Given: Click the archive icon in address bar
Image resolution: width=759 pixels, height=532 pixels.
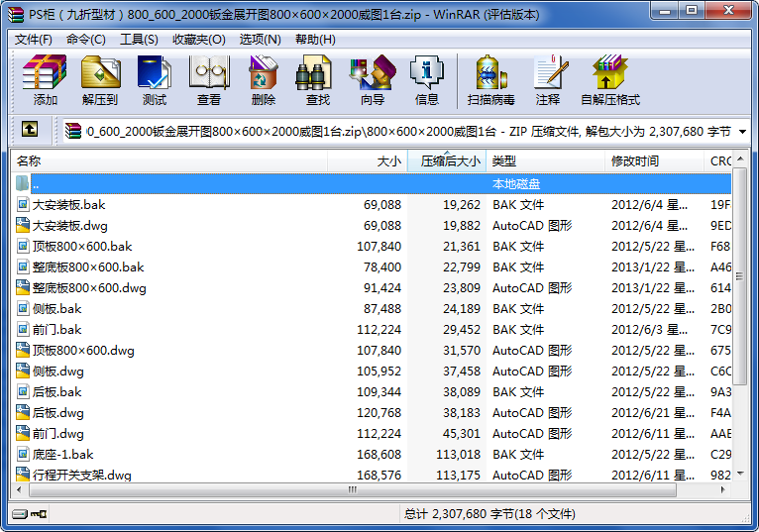Looking at the screenshot, I should tap(73, 131).
